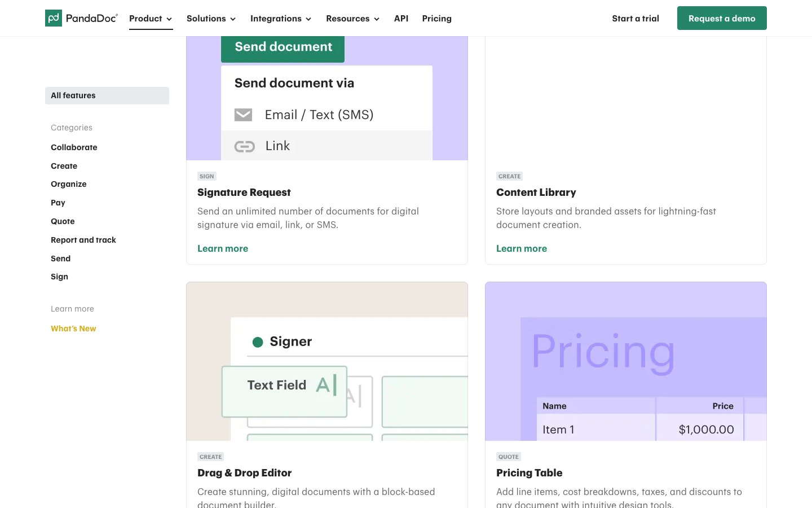Filter features by Collaborate category
The height and width of the screenshot is (508, 812).
(74, 147)
